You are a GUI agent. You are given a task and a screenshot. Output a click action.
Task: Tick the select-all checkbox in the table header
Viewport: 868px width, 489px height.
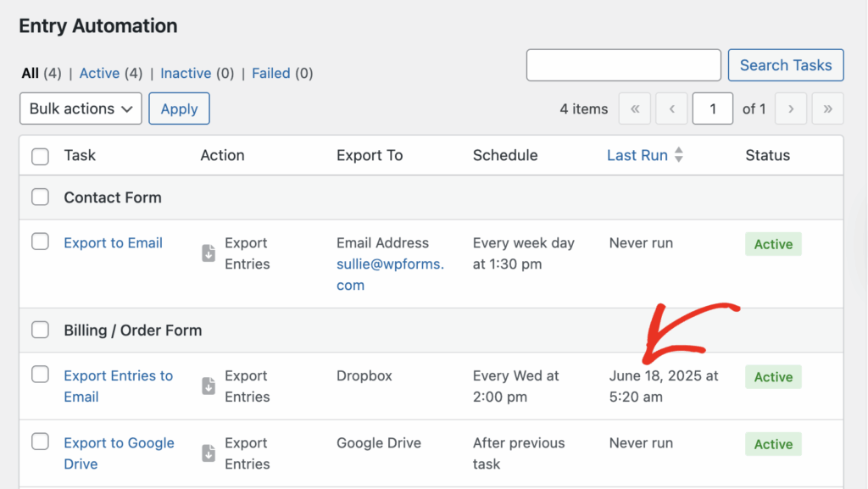coord(40,156)
